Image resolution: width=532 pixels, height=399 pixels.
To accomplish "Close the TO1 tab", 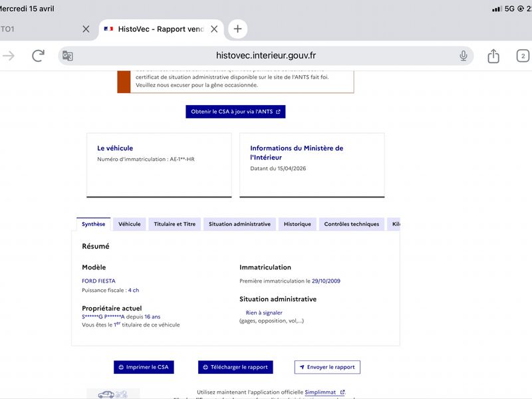I will [x=86, y=29].
